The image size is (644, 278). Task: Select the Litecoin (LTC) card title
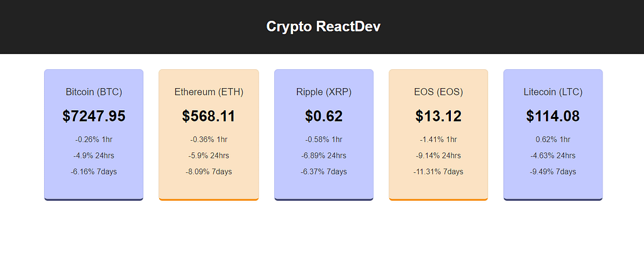(553, 92)
